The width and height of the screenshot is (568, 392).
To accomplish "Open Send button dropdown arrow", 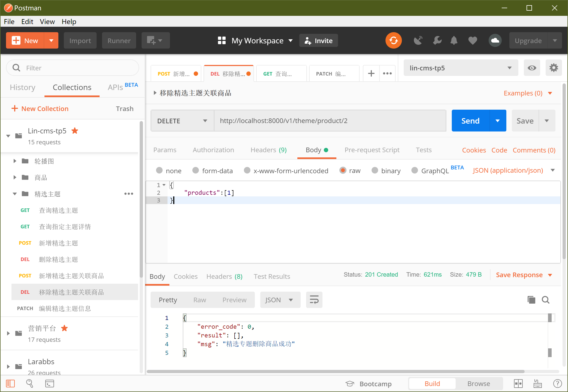I will click(498, 121).
